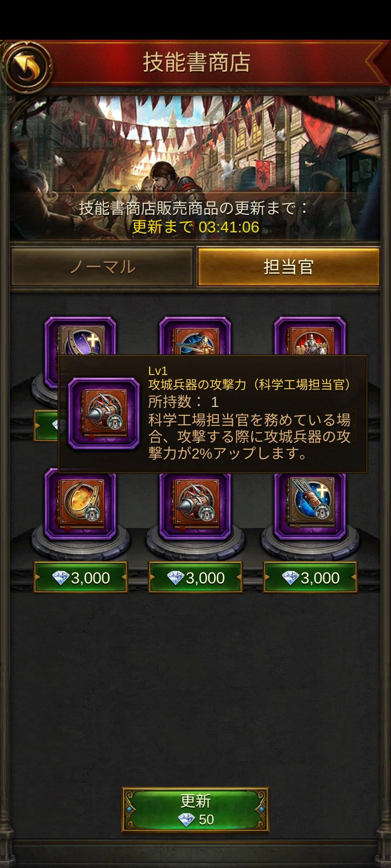Tap the tooltip description about 攻城兵器
This screenshot has height=868, width=391.
click(249, 437)
